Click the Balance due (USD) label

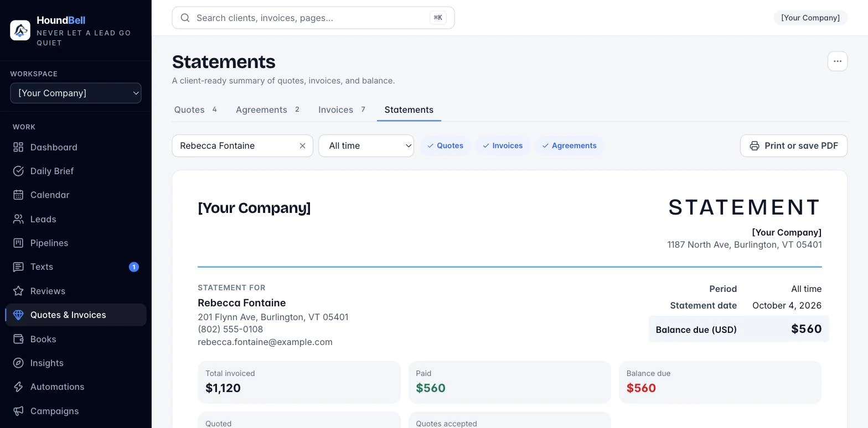click(696, 330)
